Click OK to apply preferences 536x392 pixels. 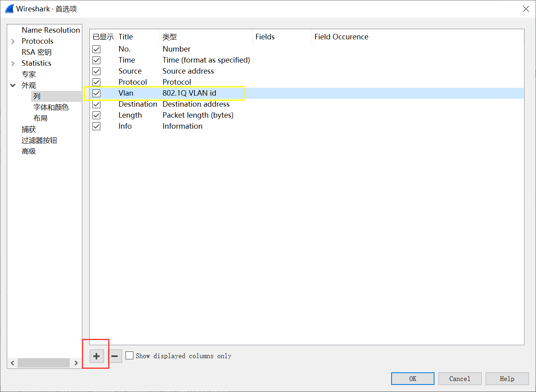(413, 379)
